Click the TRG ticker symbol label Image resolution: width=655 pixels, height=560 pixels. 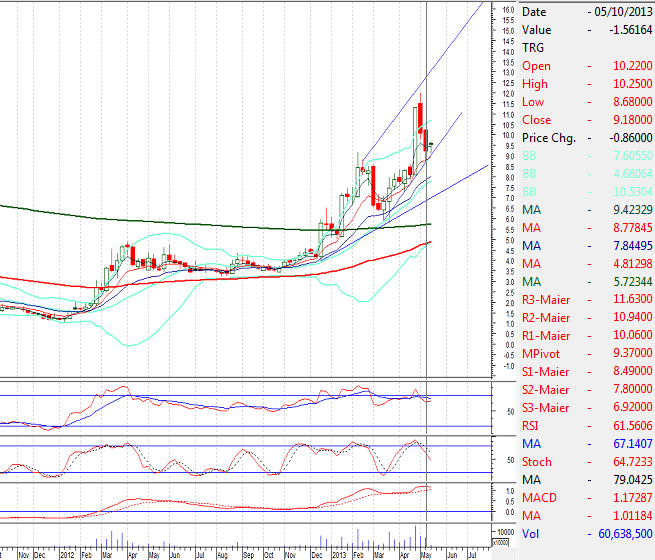click(534, 48)
